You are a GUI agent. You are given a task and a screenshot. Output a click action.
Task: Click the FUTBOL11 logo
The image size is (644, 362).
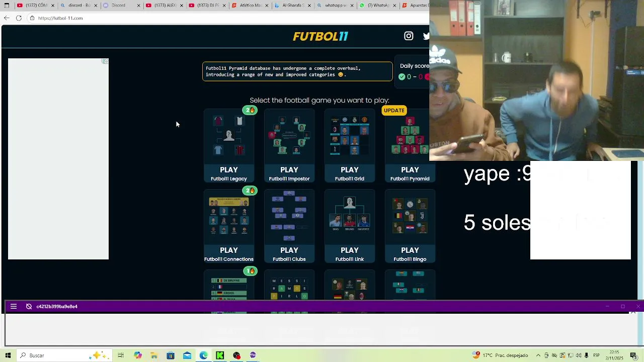pos(320,36)
